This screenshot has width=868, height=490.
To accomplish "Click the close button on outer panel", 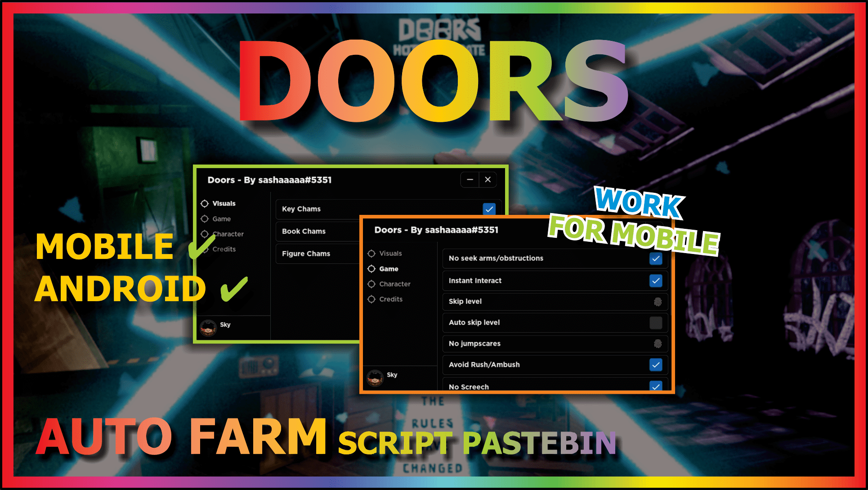I will pyautogui.click(x=488, y=179).
